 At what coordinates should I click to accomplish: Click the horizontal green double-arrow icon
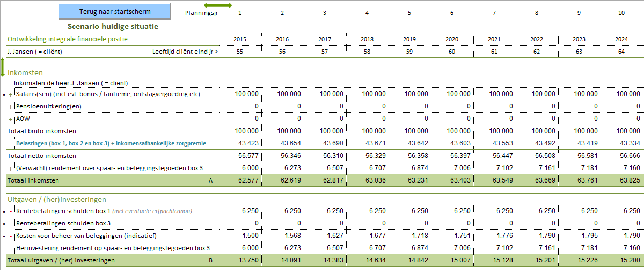tap(218, 5)
